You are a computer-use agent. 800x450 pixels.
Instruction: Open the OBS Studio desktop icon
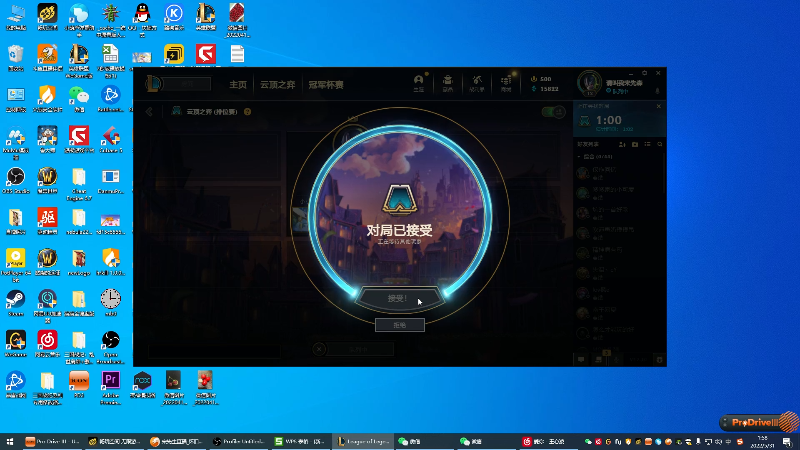click(x=16, y=181)
